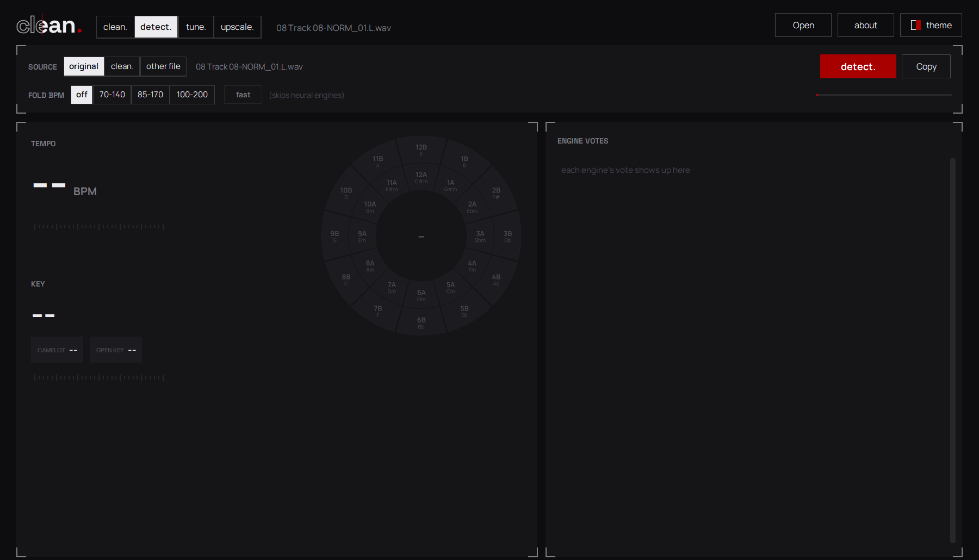Screen dimensions: 979x560
Task: Run the red detect. button
Action: coord(858,66)
